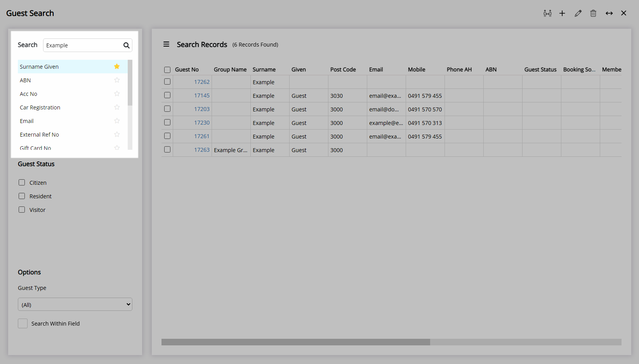Open guest number 17230 link
Viewport: 639px width, 364px height.
click(x=202, y=123)
